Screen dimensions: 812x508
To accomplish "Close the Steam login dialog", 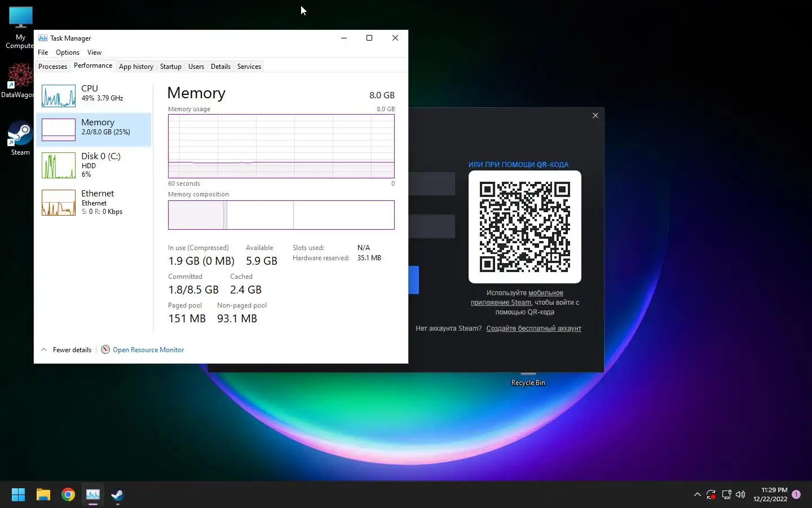I will click(x=595, y=116).
